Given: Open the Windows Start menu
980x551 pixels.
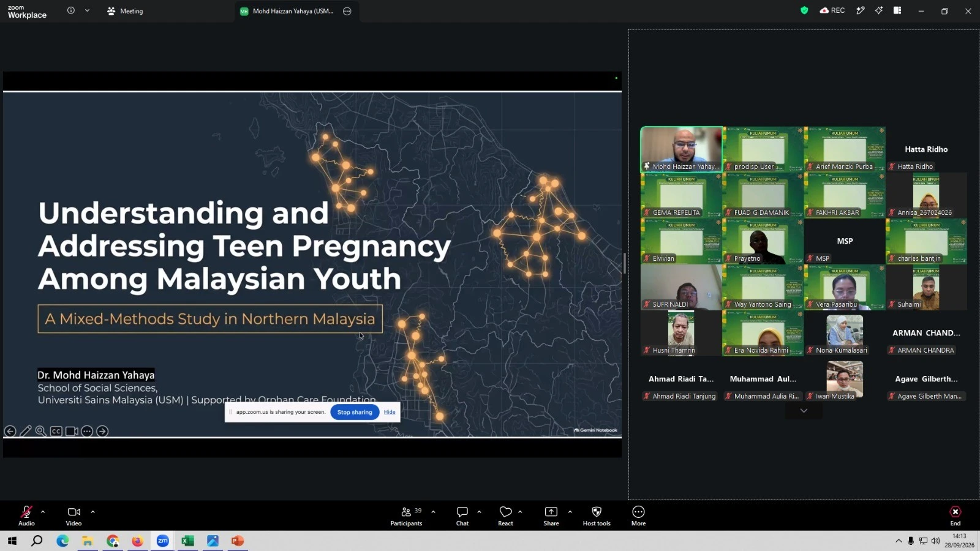Looking at the screenshot, I should tap(12, 541).
